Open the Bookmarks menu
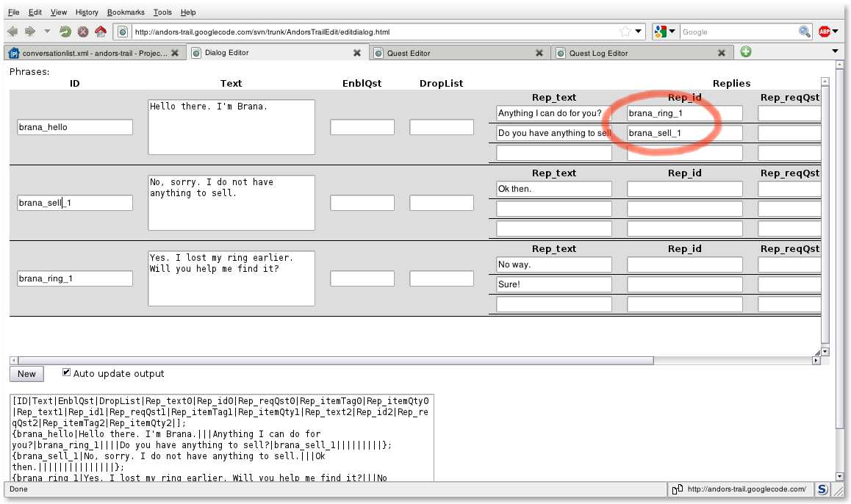The image size is (851, 504). point(126,12)
